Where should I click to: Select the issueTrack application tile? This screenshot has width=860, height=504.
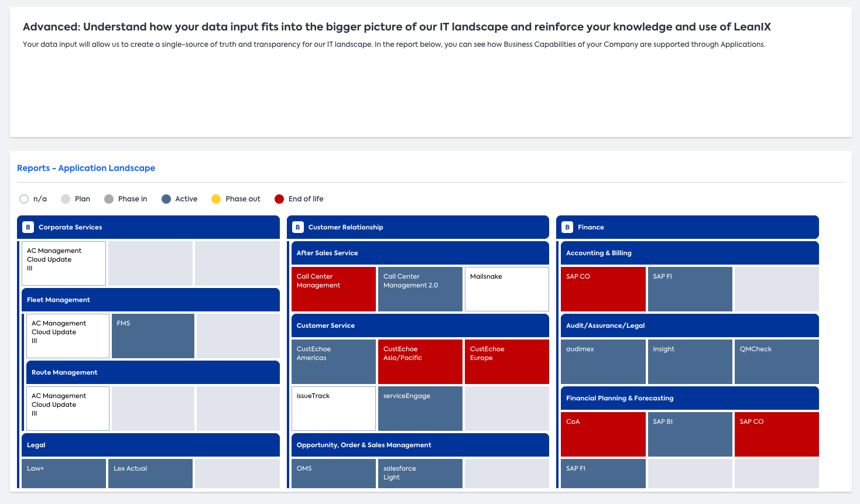click(x=334, y=409)
